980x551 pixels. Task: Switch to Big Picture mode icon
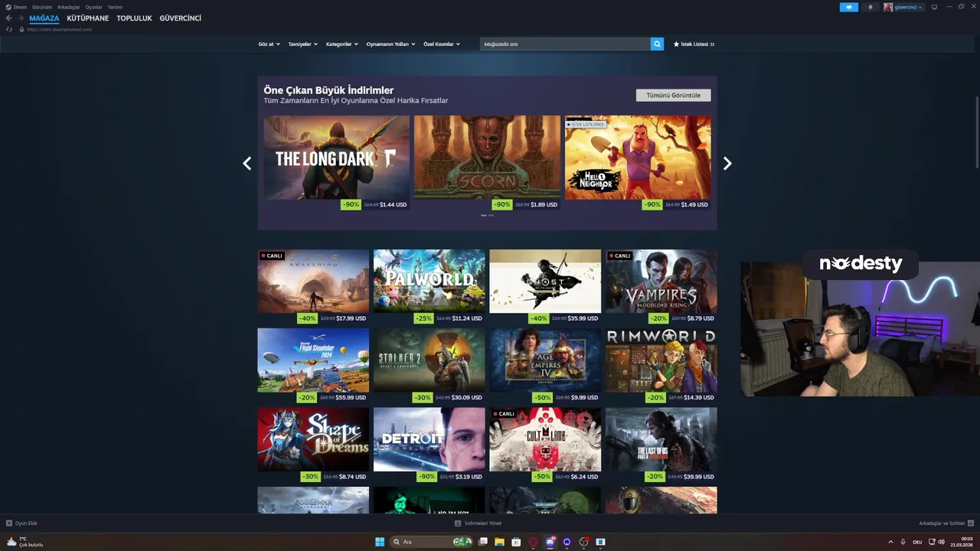(934, 7)
